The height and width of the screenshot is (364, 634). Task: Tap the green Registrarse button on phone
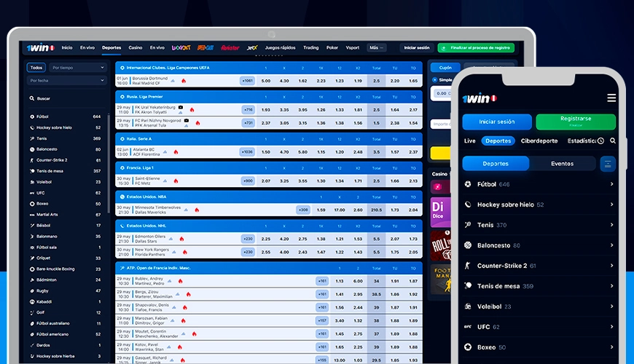[x=576, y=122]
